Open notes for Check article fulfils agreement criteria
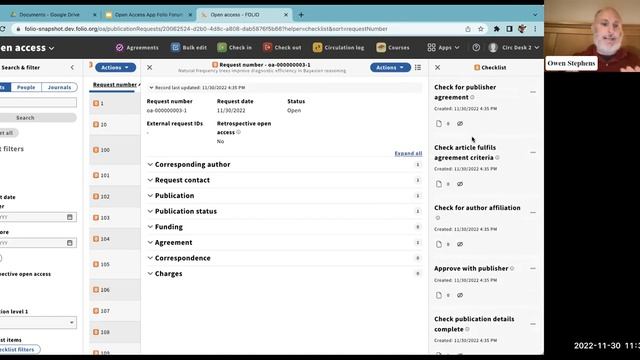The width and height of the screenshot is (640, 360). 439,184
